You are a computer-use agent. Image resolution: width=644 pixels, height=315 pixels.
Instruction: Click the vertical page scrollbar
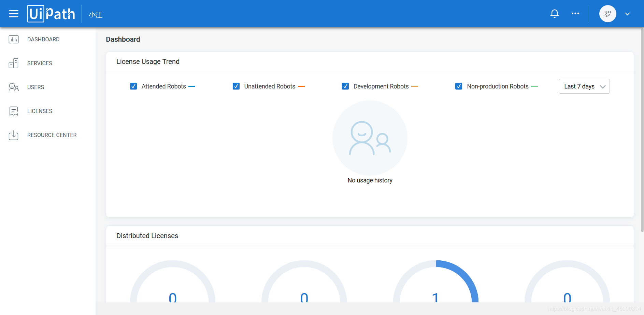point(642,130)
